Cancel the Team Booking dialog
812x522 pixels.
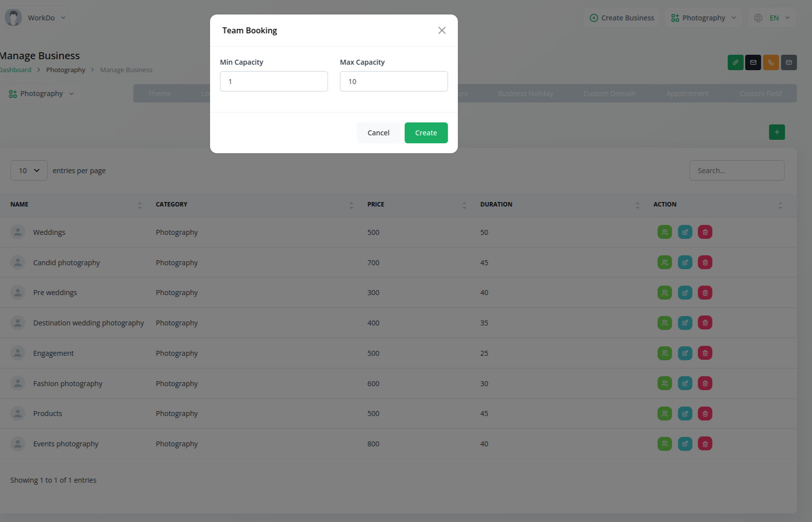378,133
